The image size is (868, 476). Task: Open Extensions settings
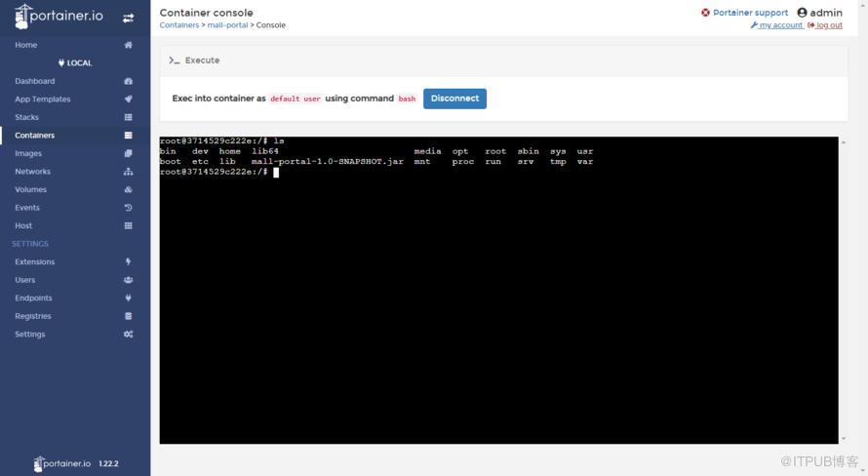[x=35, y=261]
